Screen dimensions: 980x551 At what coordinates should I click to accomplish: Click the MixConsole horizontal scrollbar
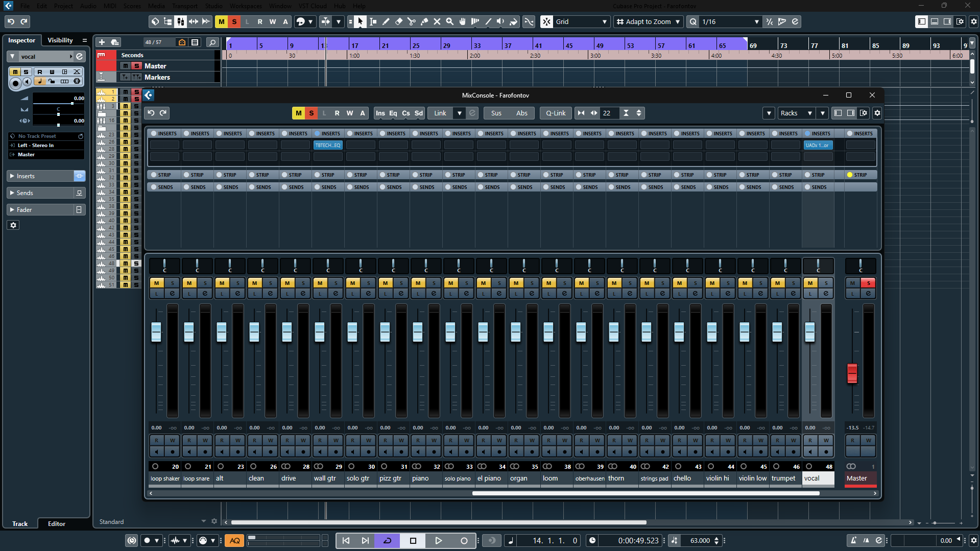point(646,493)
